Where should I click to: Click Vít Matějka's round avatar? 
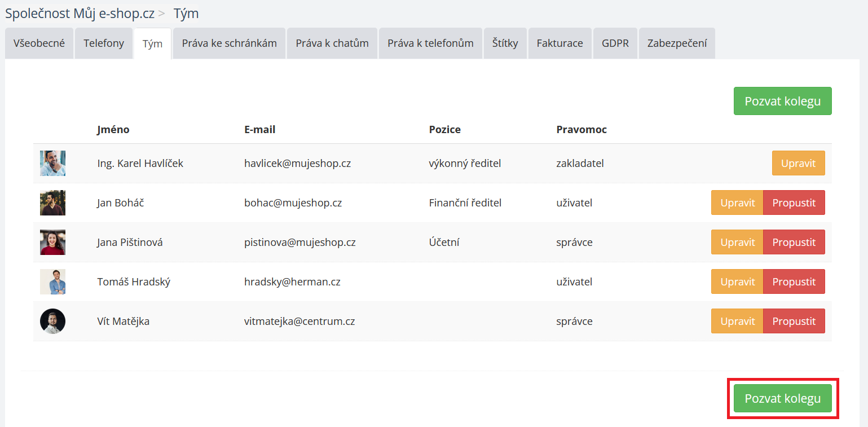click(x=52, y=321)
